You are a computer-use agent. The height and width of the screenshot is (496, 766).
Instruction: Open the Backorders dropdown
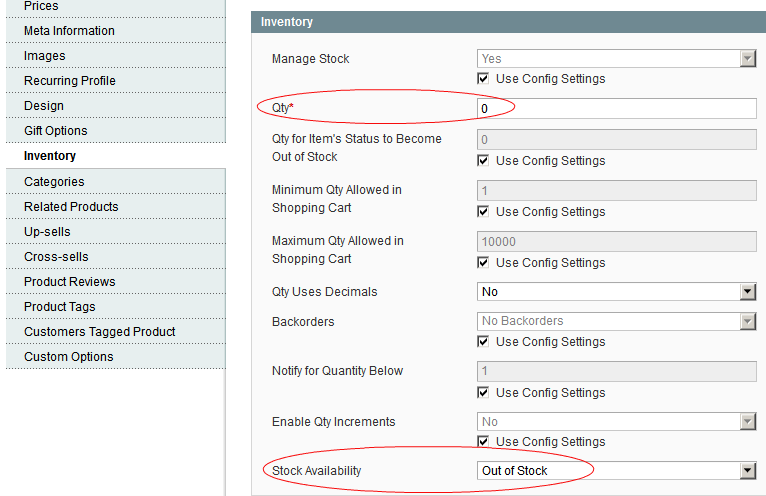pyautogui.click(x=617, y=321)
